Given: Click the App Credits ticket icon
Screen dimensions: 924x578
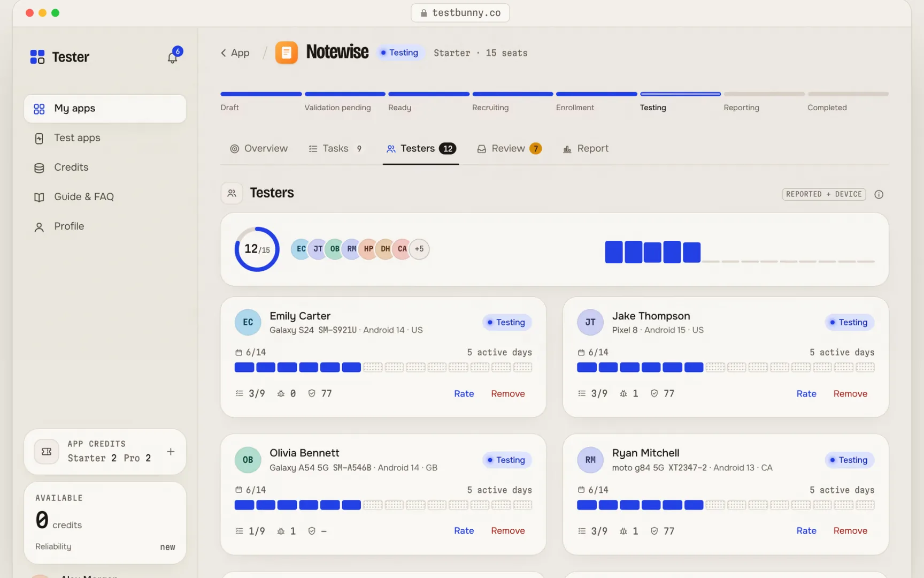Looking at the screenshot, I should tap(47, 452).
